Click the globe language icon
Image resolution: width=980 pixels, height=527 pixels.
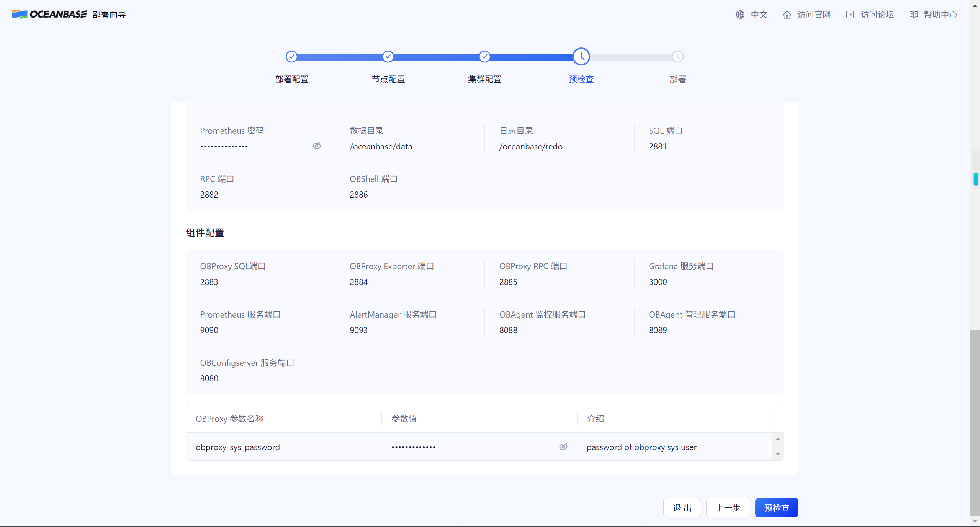(x=740, y=15)
